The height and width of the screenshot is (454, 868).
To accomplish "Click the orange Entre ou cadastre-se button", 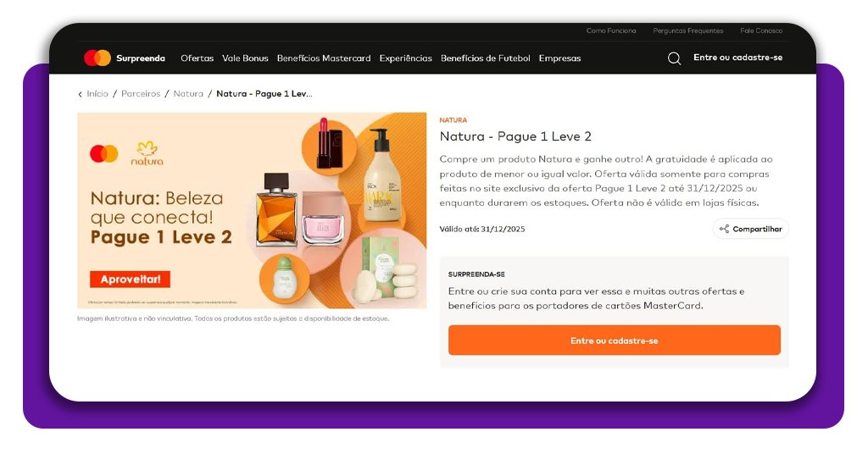I will coord(615,340).
